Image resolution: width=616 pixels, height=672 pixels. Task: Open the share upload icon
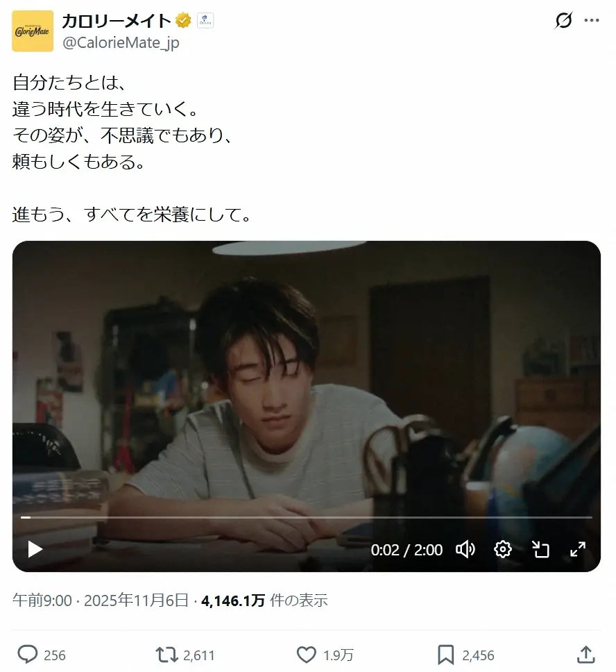(x=585, y=655)
